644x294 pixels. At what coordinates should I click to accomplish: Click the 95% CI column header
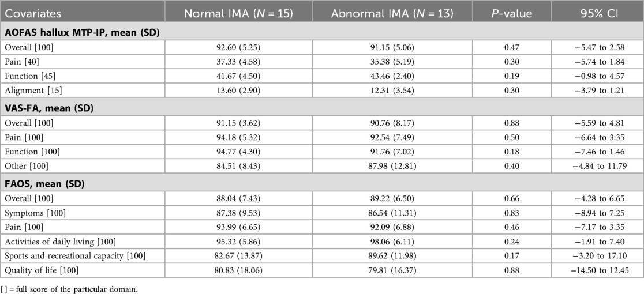pyautogui.click(x=597, y=13)
